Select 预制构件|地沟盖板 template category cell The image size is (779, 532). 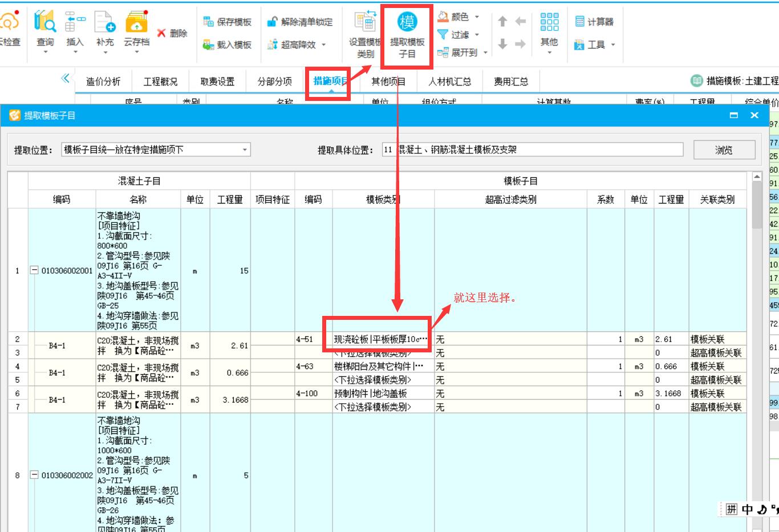383,393
